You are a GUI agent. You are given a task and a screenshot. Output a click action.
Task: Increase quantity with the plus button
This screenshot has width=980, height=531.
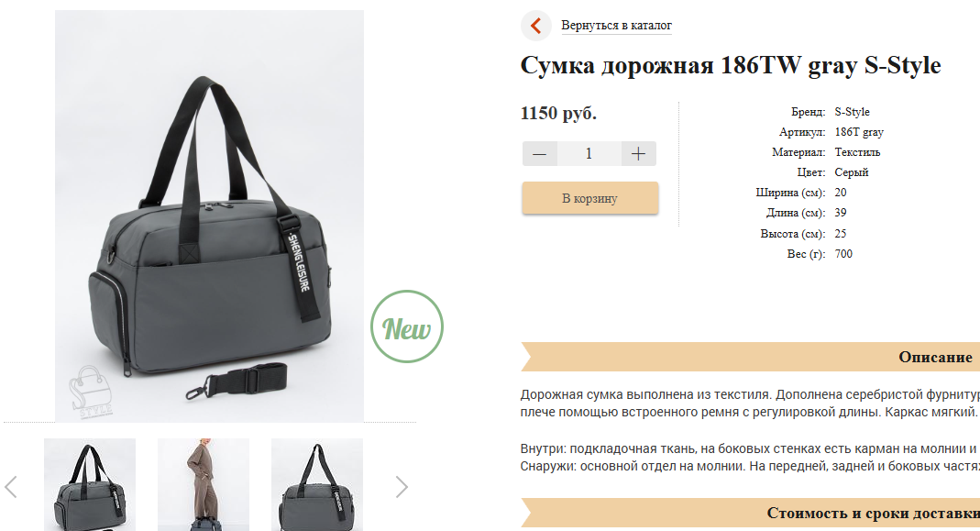pos(638,154)
